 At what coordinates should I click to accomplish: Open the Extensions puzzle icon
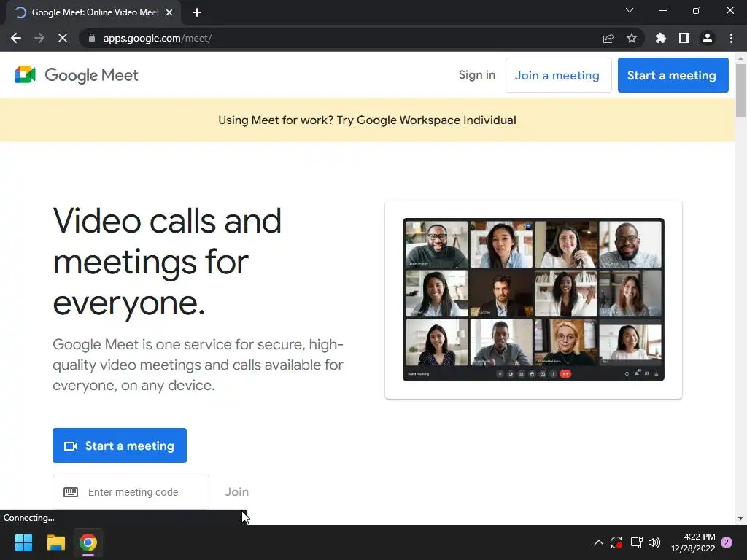coord(661,38)
